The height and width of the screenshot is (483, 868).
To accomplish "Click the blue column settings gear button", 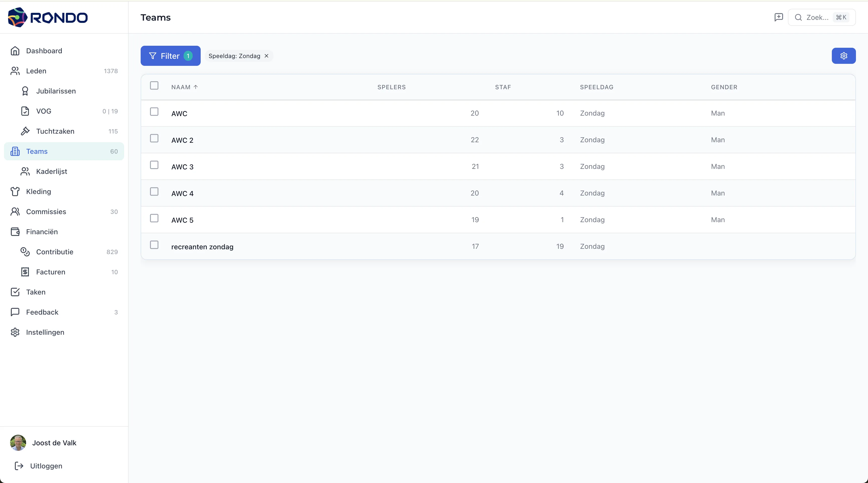I will tap(843, 56).
